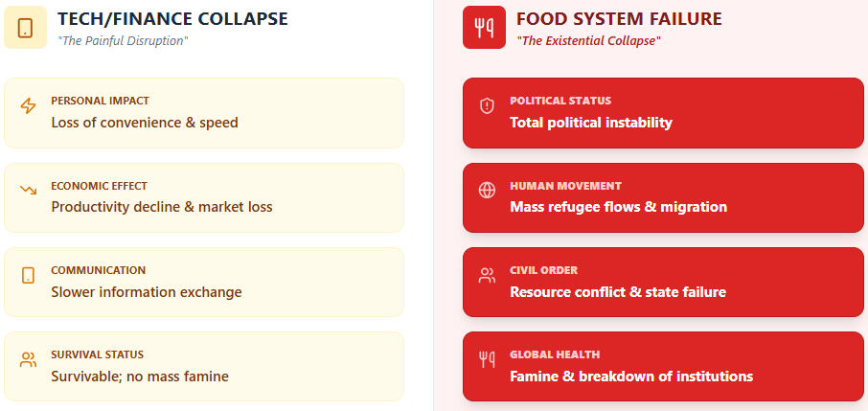The height and width of the screenshot is (411, 868).
Task: Select the Tech/Finance Collapse heading
Action: click(x=172, y=19)
